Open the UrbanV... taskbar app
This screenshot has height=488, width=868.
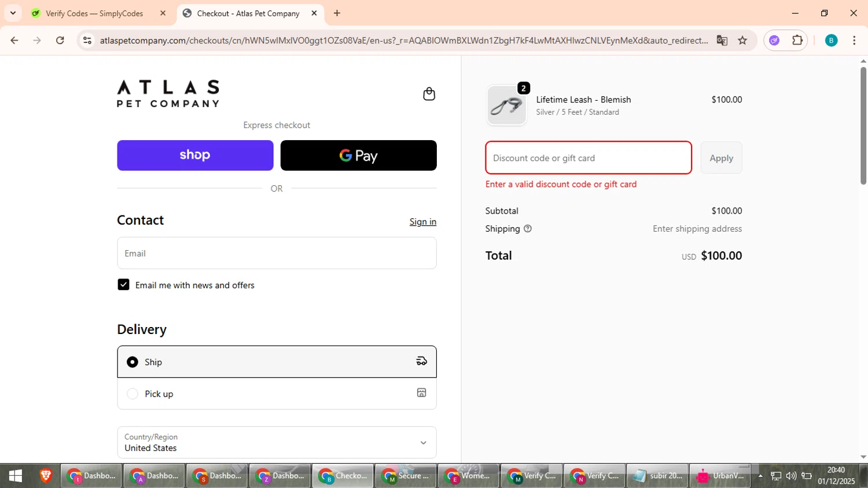[720, 476]
